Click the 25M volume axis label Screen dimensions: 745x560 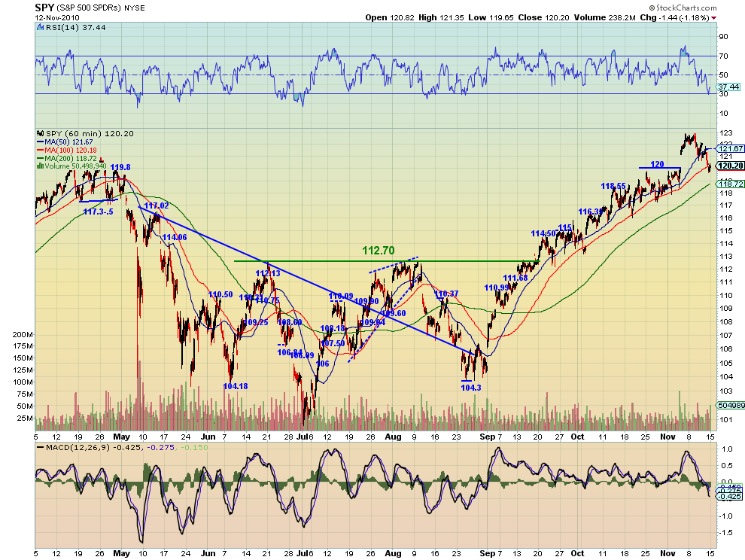25,418
